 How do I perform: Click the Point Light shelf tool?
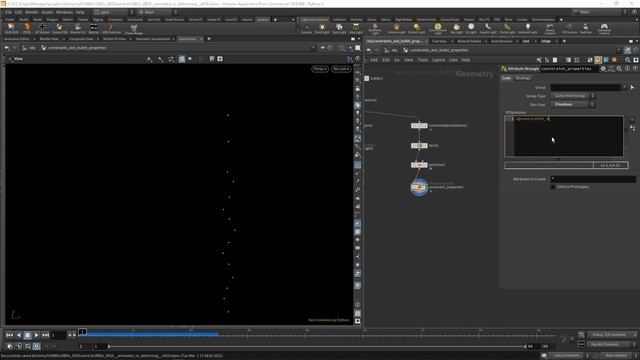(x=322, y=29)
